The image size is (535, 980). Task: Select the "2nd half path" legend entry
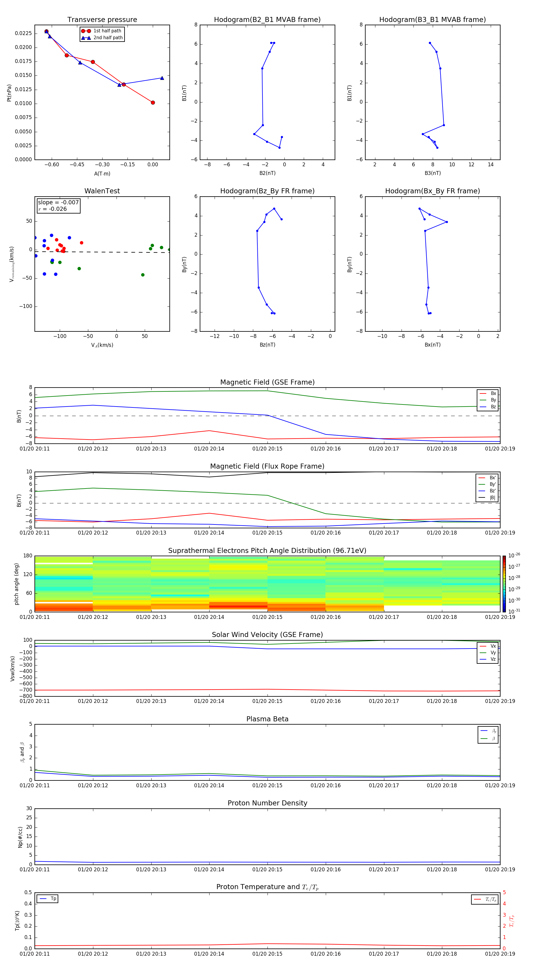click(x=102, y=38)
